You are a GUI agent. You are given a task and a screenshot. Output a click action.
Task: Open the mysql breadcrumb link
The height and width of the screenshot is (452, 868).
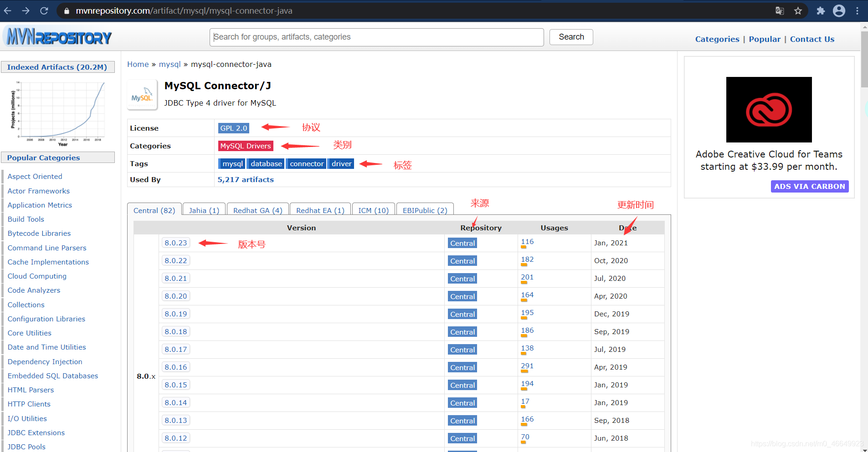click(170, 64)
